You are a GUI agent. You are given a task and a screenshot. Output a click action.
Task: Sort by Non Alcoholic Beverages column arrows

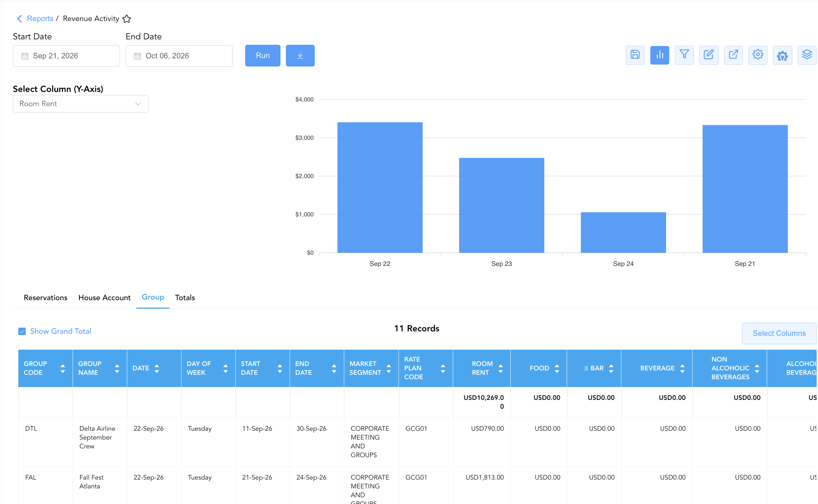click(x=757, y=368)
